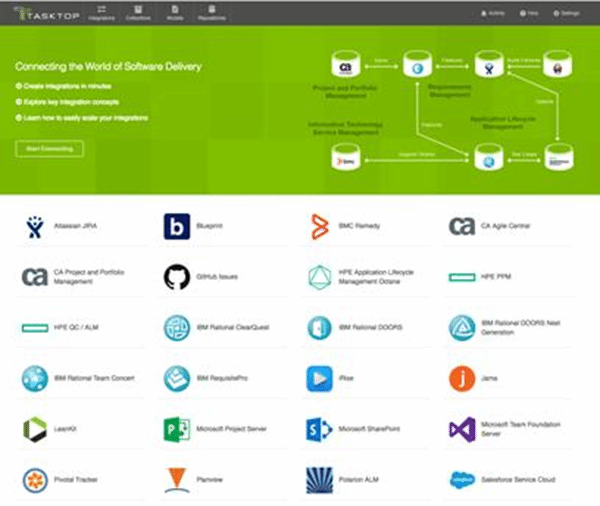Select the Planview connector icon
The height and width of the screenshot is (506, 600).
[177, 480]
